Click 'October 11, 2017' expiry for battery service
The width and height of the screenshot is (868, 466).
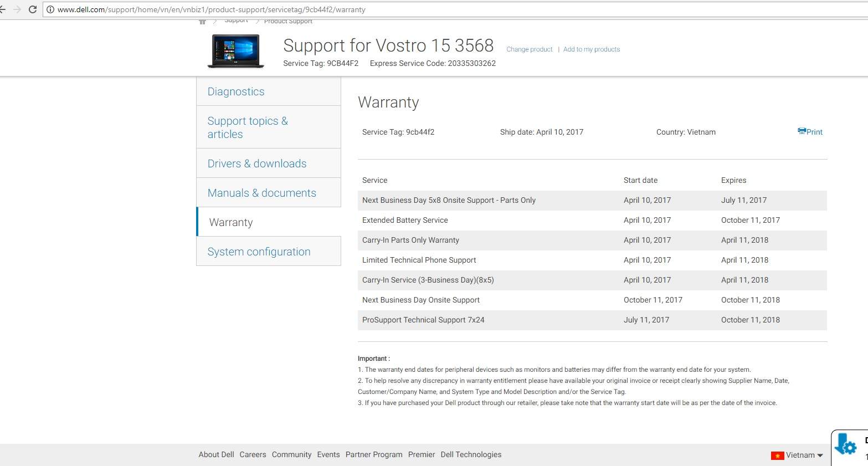pyautogui.click(x=751, y=220)
